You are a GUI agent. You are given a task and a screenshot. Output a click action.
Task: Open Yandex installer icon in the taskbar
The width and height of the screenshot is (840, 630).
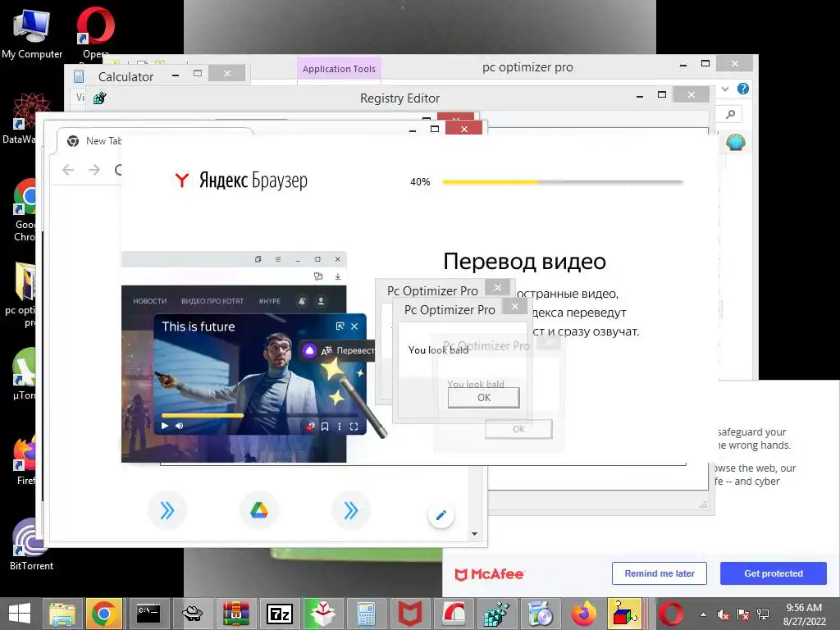point(323,614)
